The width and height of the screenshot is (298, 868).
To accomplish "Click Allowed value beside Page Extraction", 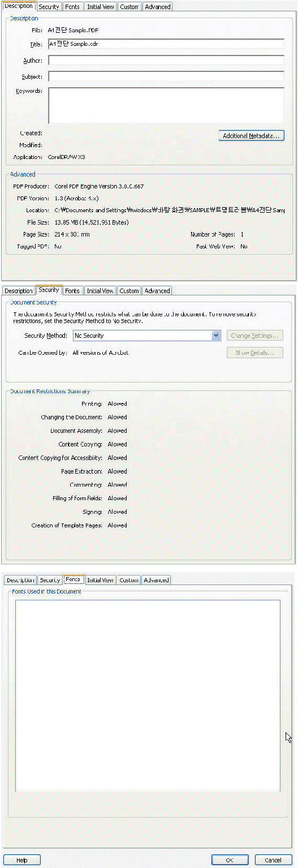I will click(117, 471).
